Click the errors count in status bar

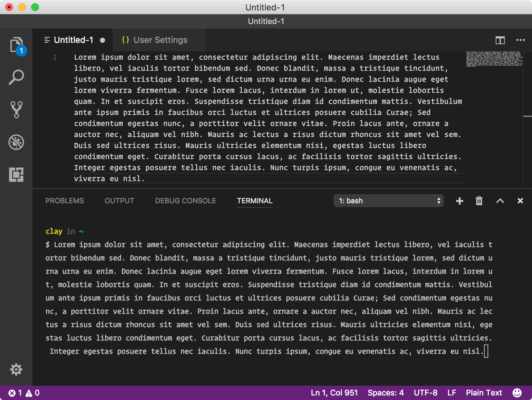click(x=15, y=393)
